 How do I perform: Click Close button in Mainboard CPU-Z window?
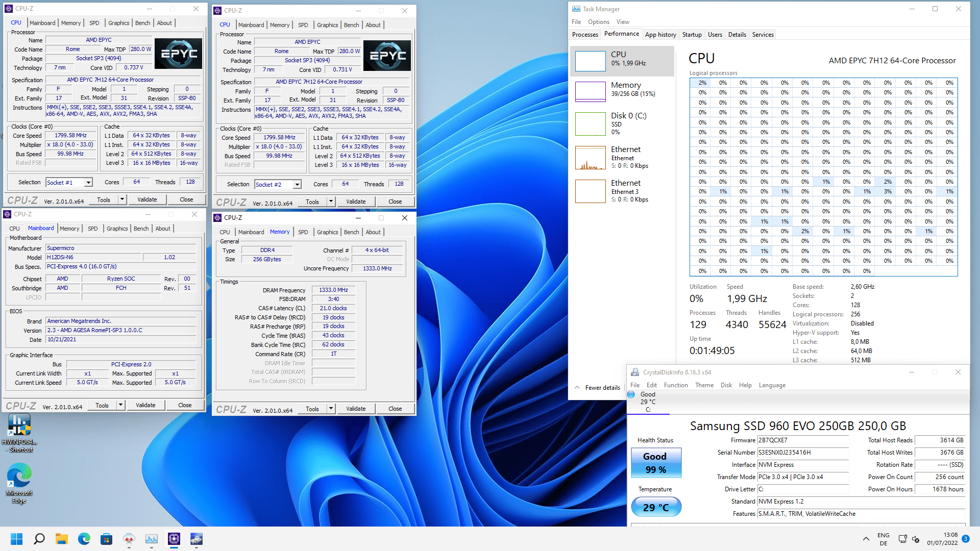point(185,405)
